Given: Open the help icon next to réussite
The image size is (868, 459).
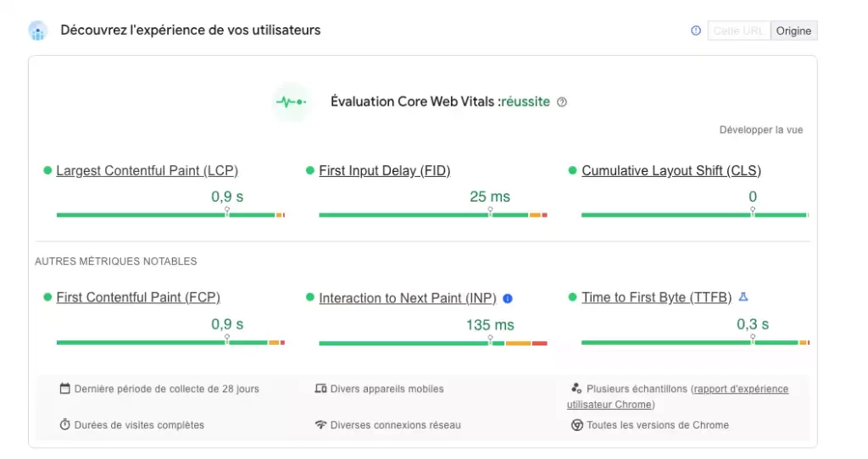Looking at the screenshot, I should pos(562,102).
